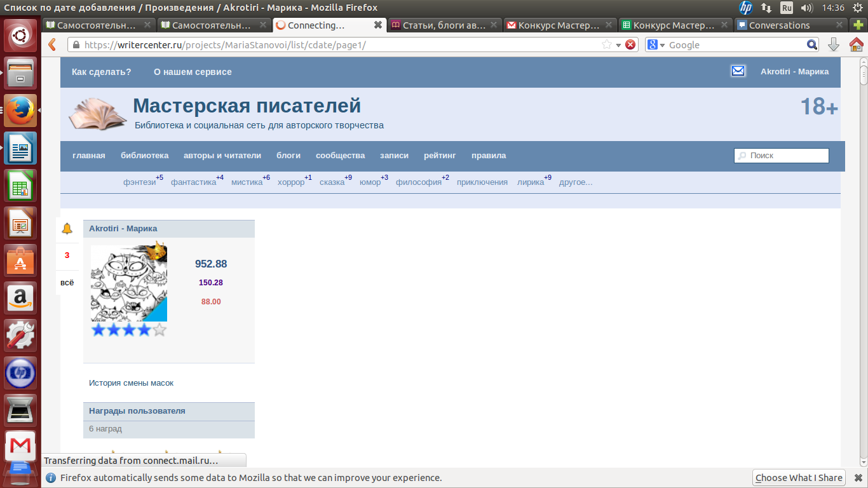Bookmark this page with star icon
This screenshot has height=488, width=868.
(607, 44)
